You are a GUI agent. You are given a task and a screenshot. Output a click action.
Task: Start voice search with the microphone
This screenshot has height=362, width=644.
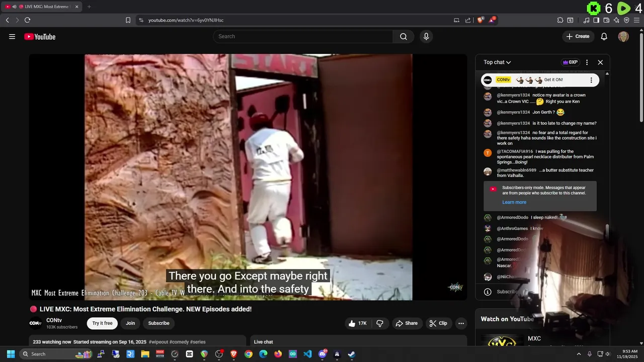(x=426, y=36)
